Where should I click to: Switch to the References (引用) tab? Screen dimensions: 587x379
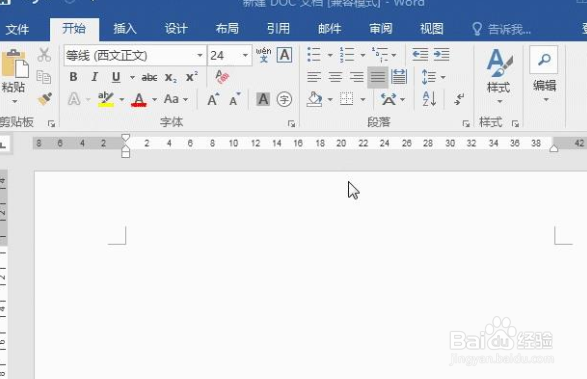[278, 29]
